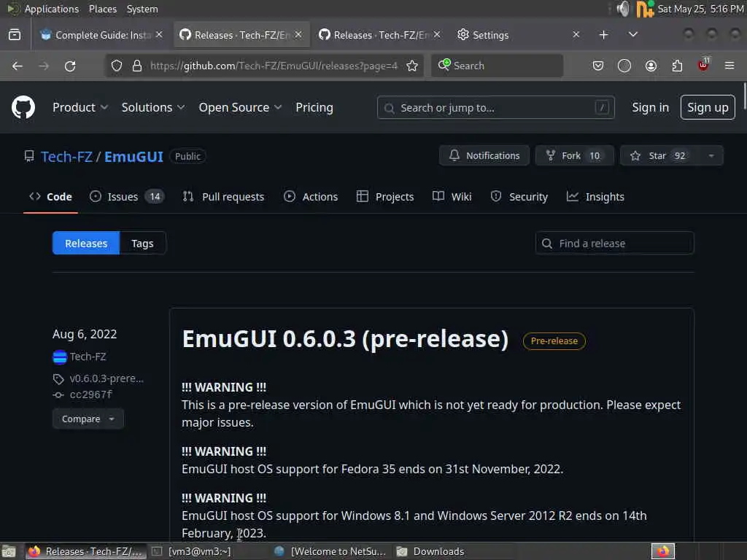Open the Projects tab
747x560 pixels.
pyautogui.click(x=385, y=197)
